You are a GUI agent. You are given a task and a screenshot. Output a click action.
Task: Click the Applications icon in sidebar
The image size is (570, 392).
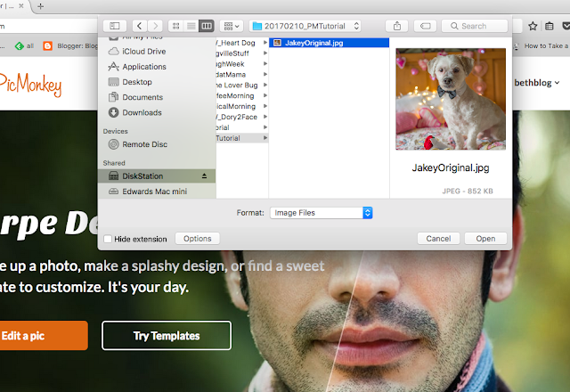[114, 67]
